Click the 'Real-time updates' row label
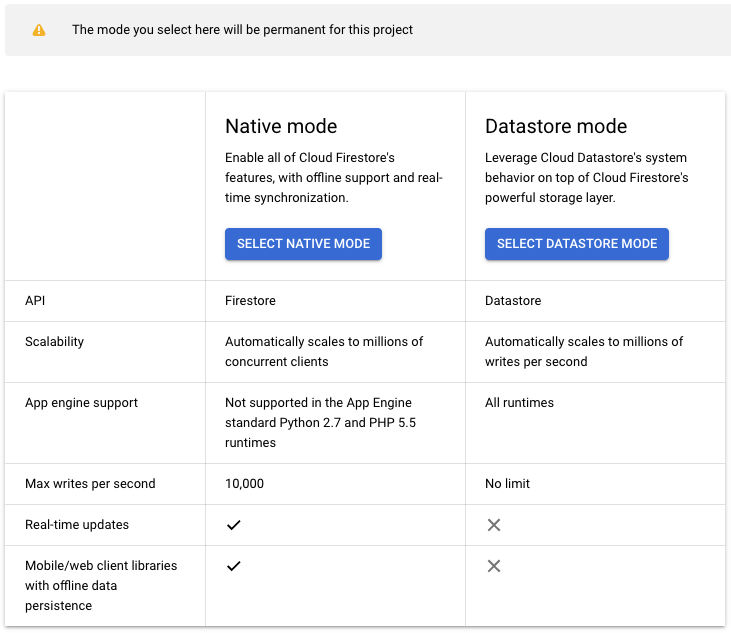This screenshot has width=731, height=633. 77,525
